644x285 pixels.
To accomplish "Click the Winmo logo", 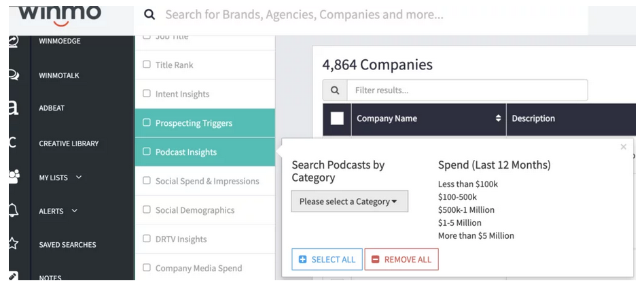I will pos(60,15).
